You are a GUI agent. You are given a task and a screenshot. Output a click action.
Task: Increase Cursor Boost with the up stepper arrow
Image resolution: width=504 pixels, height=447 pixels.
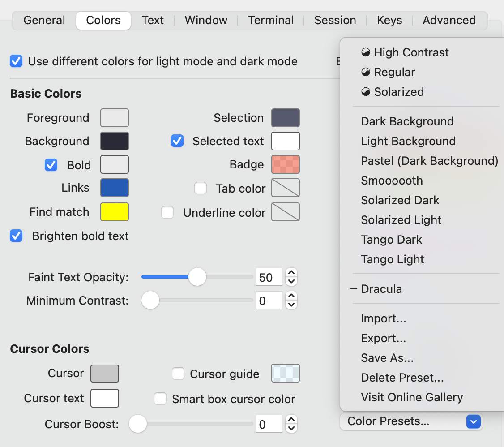[291, 420]
